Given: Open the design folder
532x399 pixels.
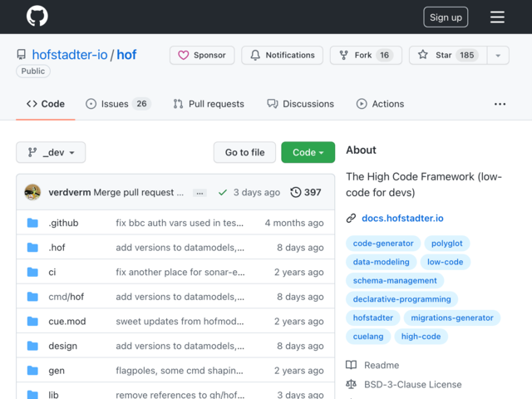Looking at the screenshot, I should coord(63,346).
